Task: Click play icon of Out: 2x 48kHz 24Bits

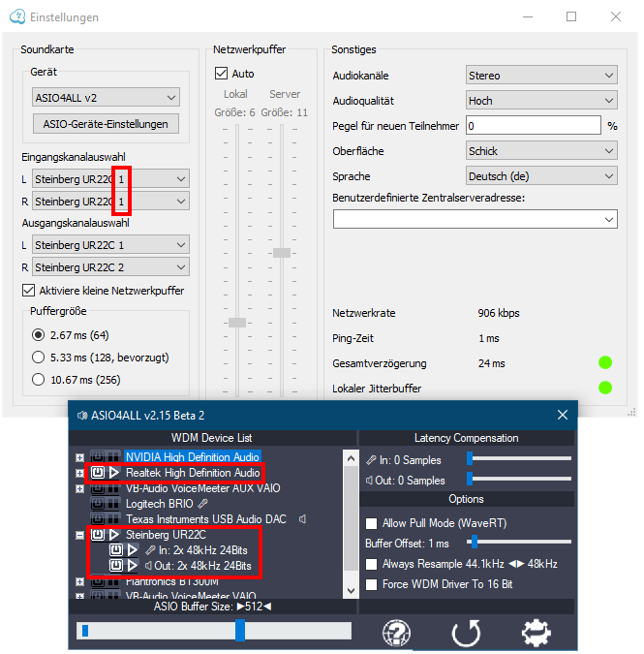Action: pos(133,566)
